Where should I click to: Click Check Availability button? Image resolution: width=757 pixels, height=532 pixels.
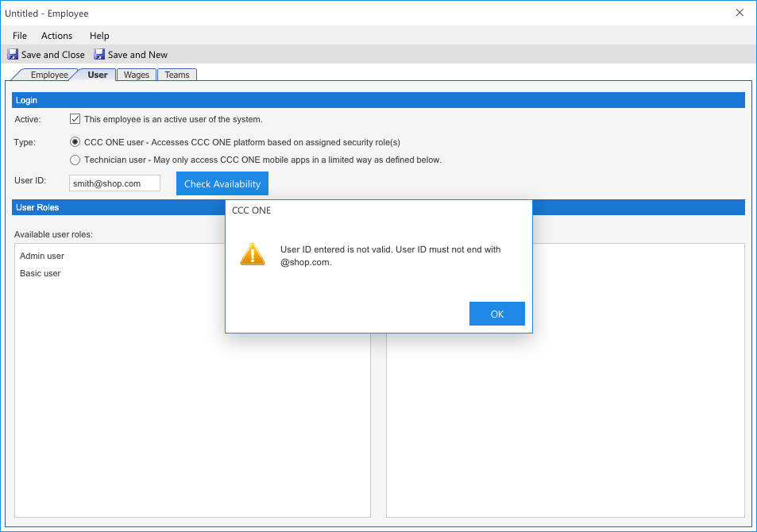pyautogui.click(x=222, y=183)
